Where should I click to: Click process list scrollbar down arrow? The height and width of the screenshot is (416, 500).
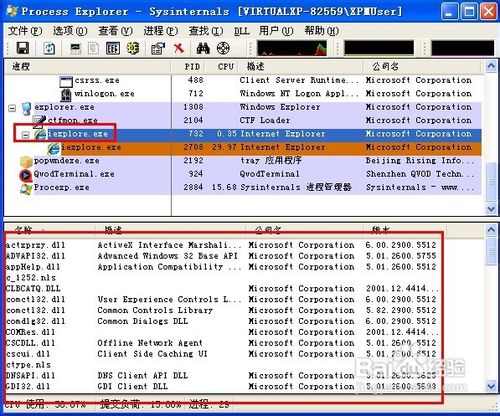coord(491,209)
